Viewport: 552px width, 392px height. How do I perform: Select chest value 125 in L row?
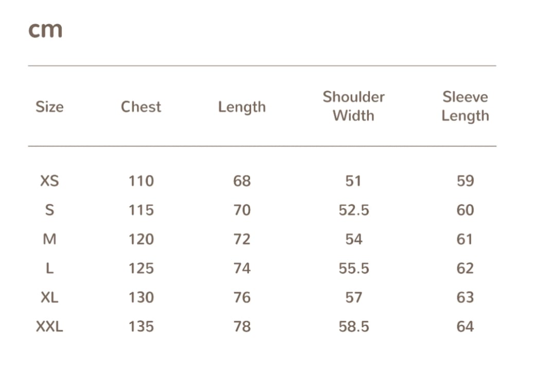pyautogui.click(x=141, y=269)
